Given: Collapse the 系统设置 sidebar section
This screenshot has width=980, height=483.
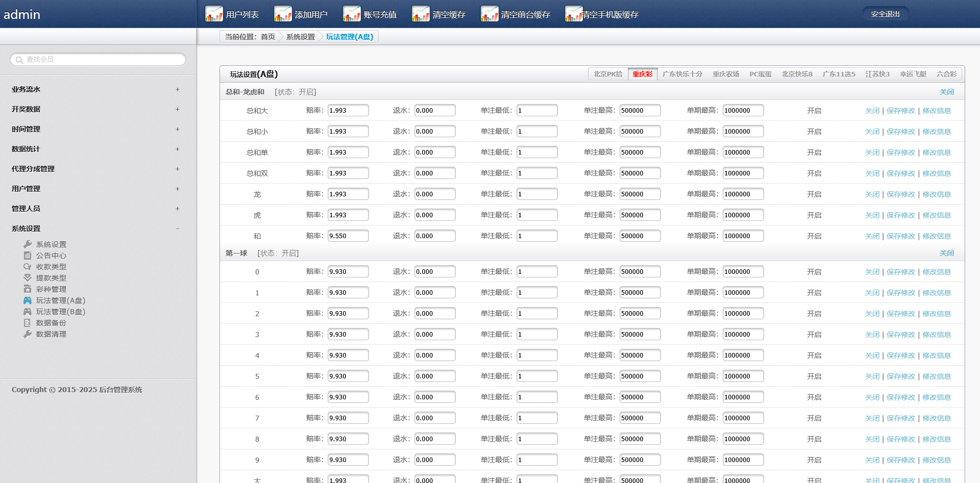Looking at the screenshot, I should [x=177, y=228].
